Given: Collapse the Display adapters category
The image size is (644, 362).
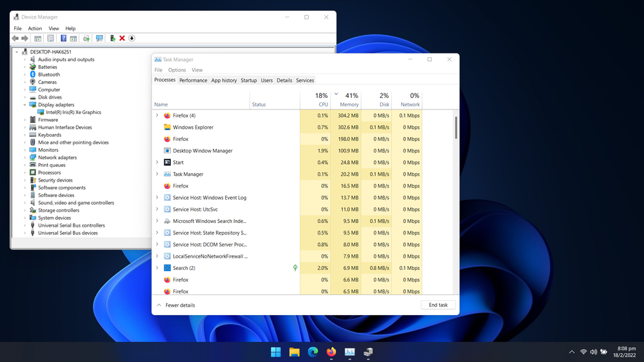Looking at the screenshot, I should 24,104.
